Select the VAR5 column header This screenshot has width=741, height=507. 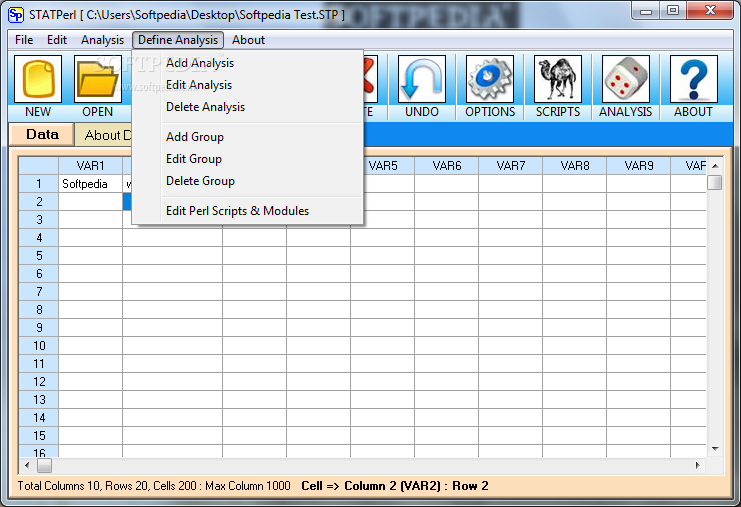point(383,166)
